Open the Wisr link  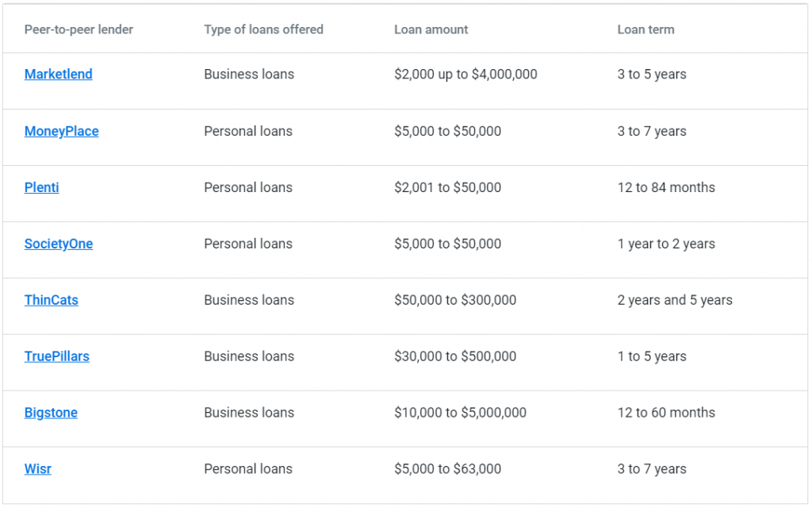coord(37,470)
